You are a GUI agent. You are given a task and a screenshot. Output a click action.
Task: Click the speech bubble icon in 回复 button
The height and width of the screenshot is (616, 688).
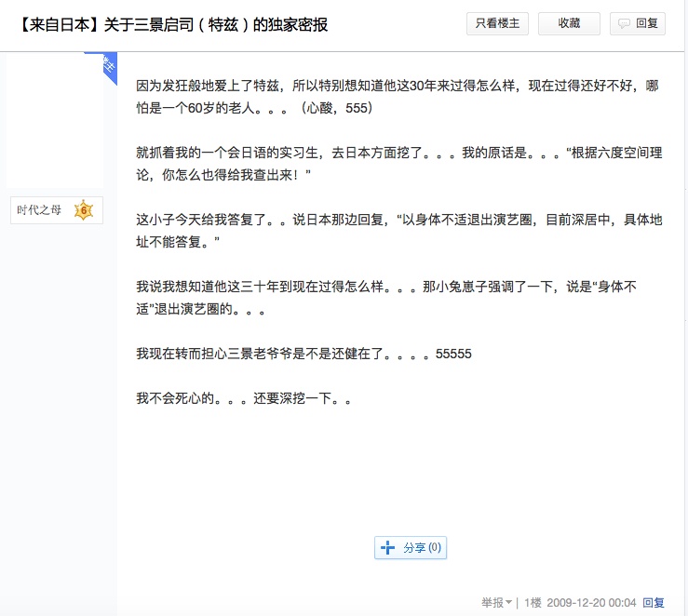coord(624,23)
